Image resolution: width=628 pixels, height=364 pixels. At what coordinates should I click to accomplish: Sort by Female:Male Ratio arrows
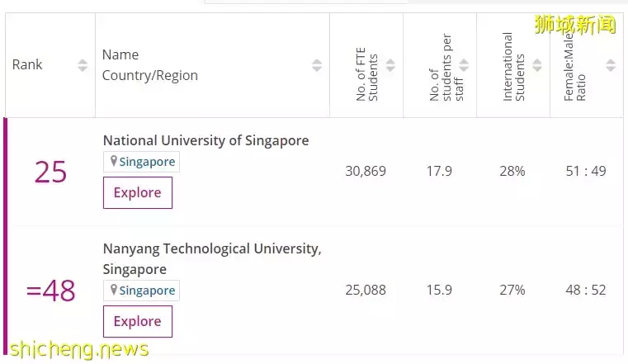(611, 65)
